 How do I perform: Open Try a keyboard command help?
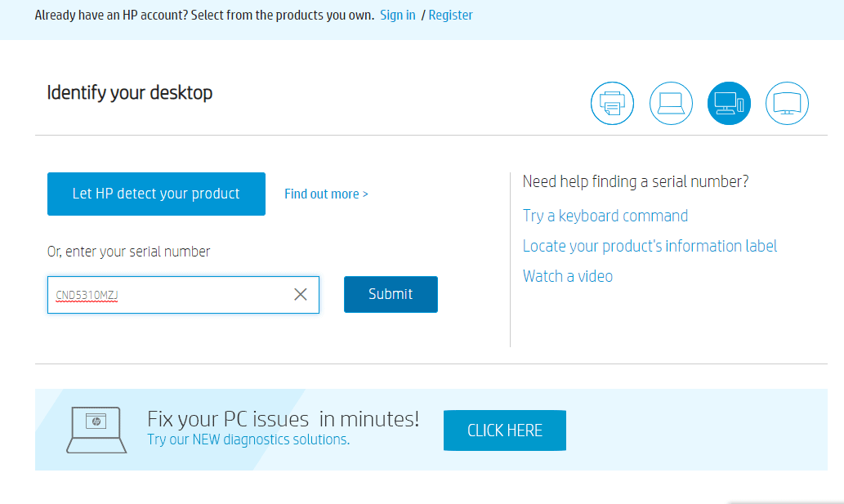click(605, 216)
